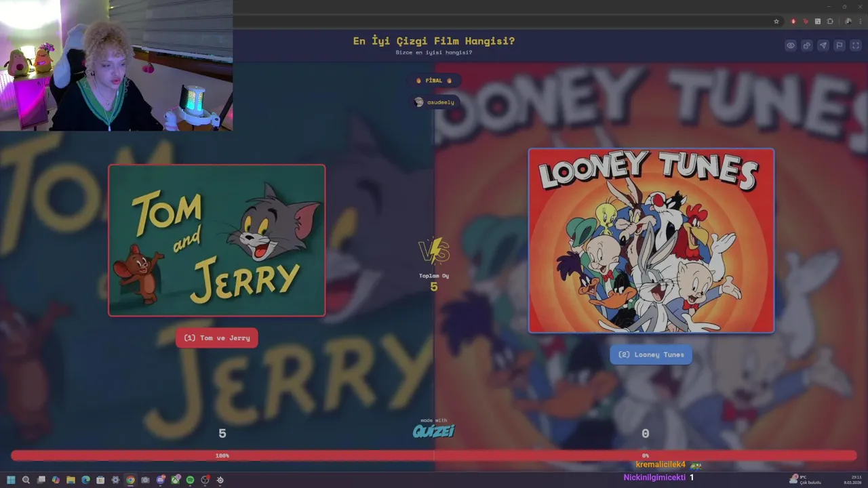
Task: Vote for (1) Tom ve Jerry button
Action: (217, 338)
